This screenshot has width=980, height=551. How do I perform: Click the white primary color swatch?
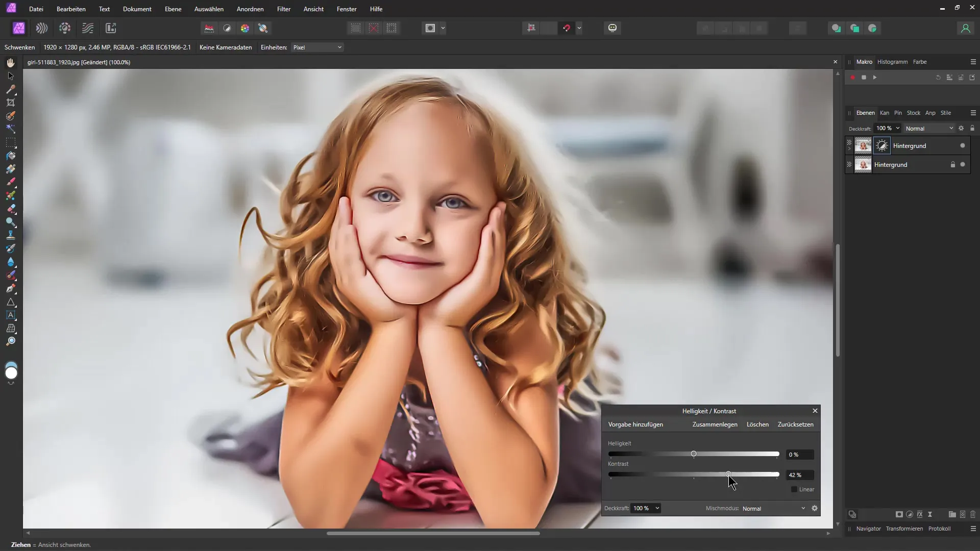tap(11, 374)
